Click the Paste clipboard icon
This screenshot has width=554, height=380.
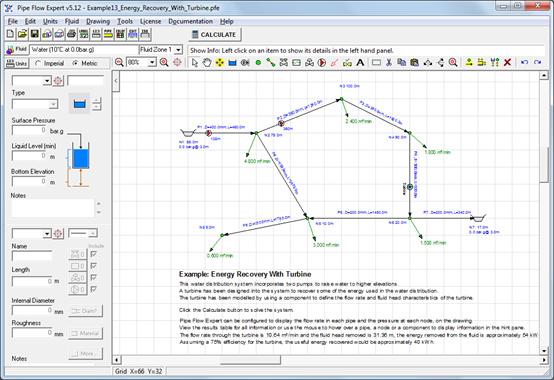(414, 63)
